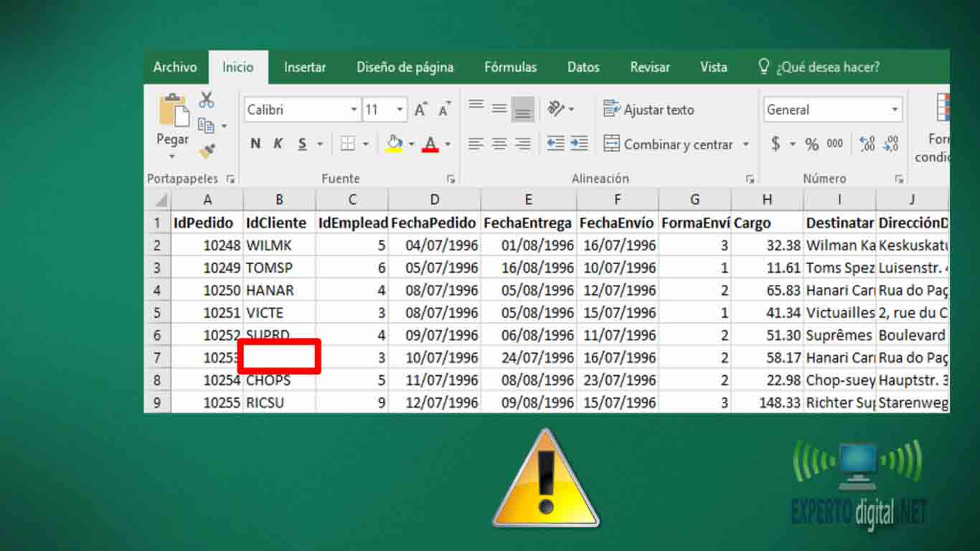Click the Increase Decimal icon
Image resolution: width=980 pixels, height=551 pixels.
point(867,144)
